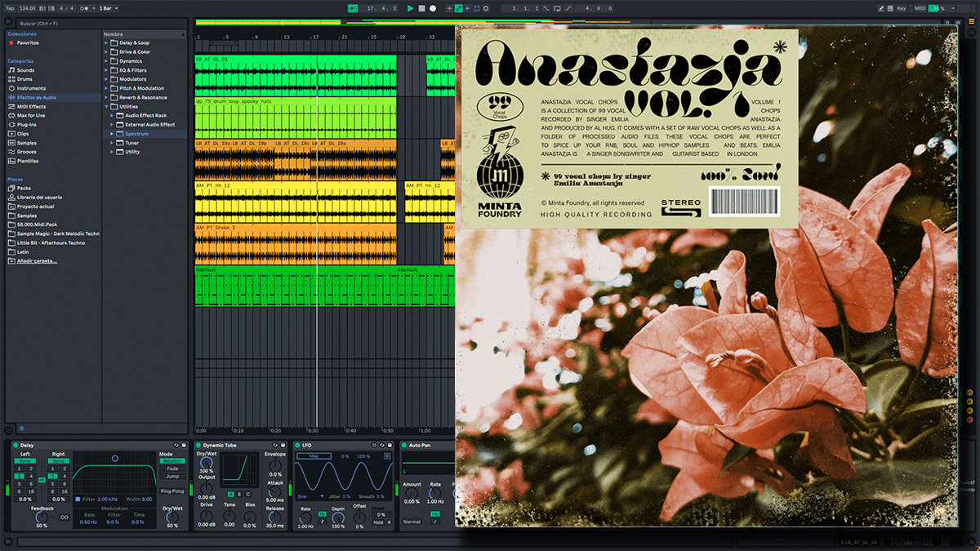The height and width of the screenshot is (551, 980).
Task: Toggle the Dynamic Tube device on/off
Action: (199, 445)
